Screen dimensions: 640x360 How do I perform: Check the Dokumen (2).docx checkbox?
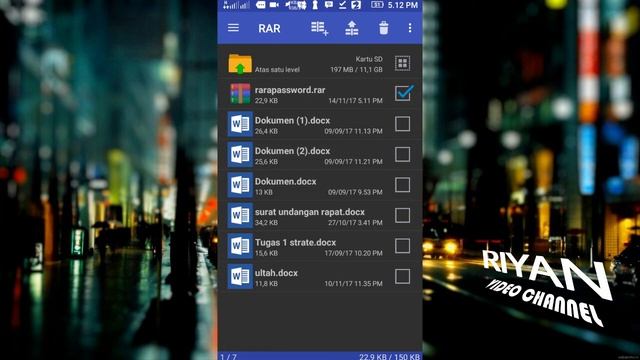[402, 154]
